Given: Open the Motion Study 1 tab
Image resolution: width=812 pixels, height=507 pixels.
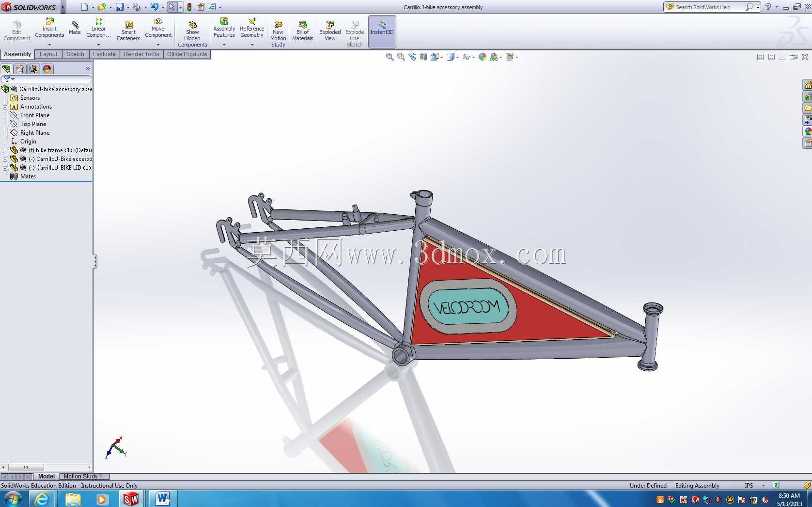Looking at the screenshot, I should (83, 476).
